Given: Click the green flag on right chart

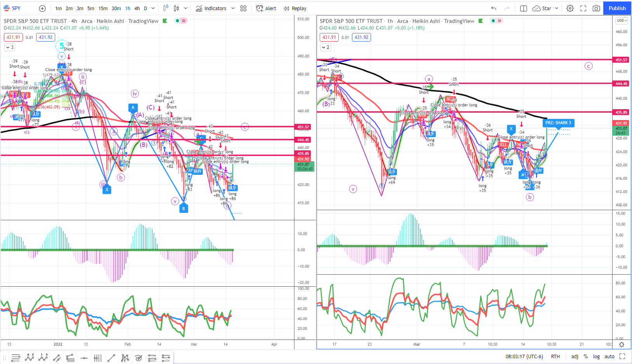Looking at the screenshot, I should coord(481,21).
